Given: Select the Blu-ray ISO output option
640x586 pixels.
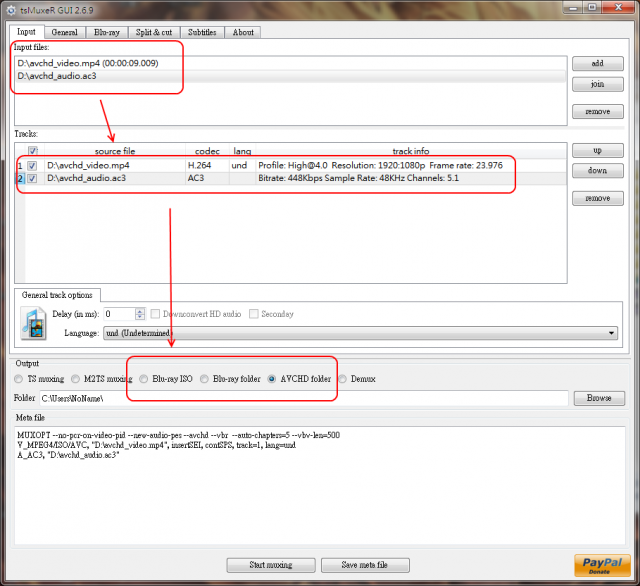Looking at the screenshot, I should [144, 379].
